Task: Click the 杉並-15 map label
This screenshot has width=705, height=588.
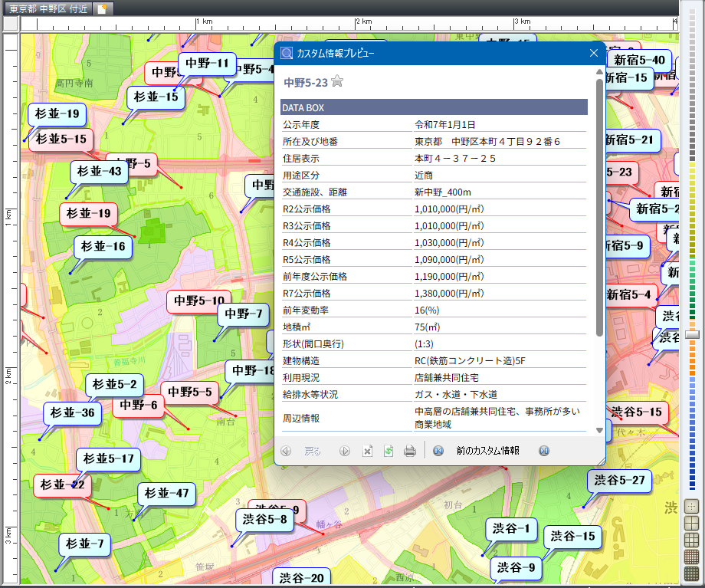Action: point(156,97)
